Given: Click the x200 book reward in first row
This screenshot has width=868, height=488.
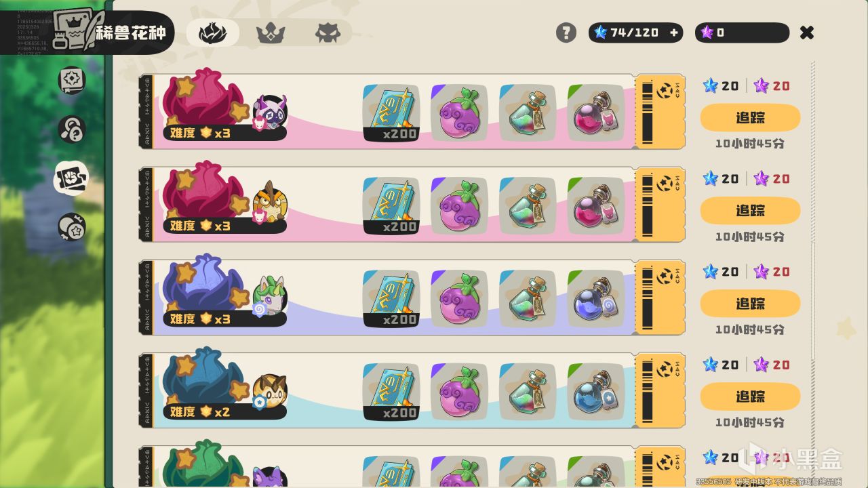Looking at the screenshot, I should pyautogui.click(x=391, y=113).
